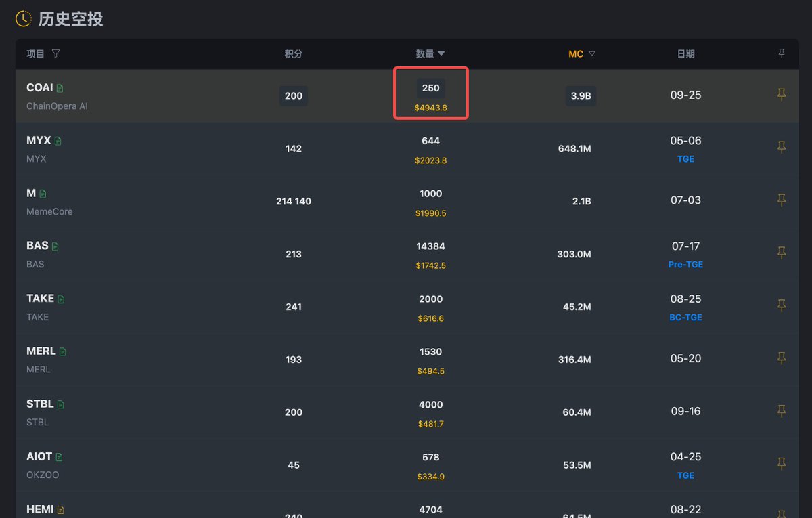This screenshot has height=518, width=812.
Task: Pin the COAI airdrop row
Action: [782, 95]
